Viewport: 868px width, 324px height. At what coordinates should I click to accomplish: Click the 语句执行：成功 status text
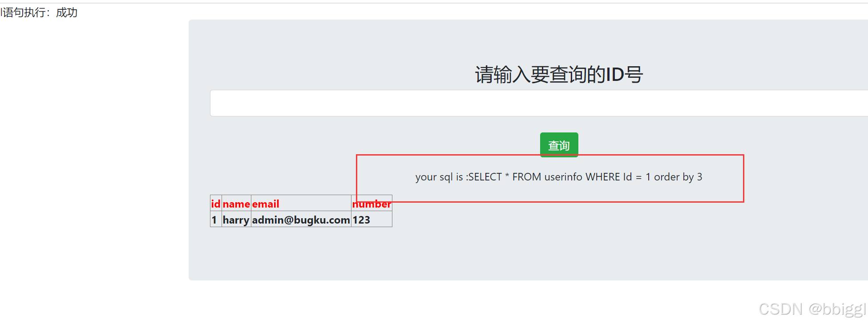(x=39, y=12)
